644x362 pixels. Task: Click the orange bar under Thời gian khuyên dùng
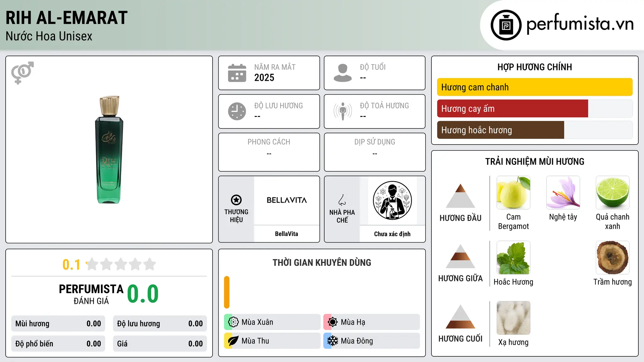[227, 292]
